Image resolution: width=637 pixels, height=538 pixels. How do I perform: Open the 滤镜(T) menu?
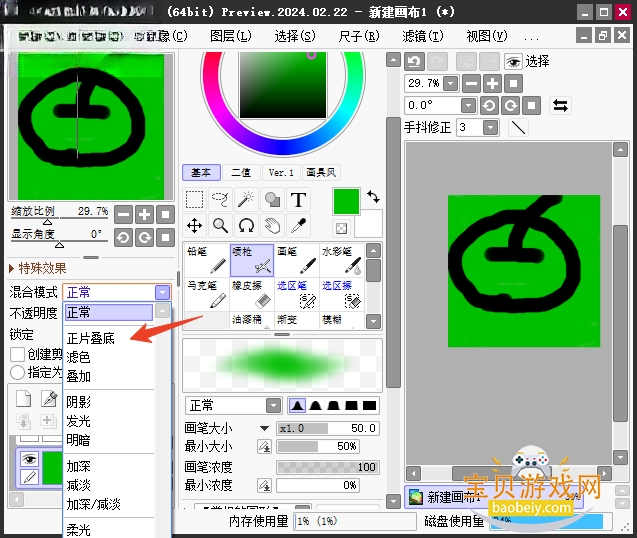(422, 36)
